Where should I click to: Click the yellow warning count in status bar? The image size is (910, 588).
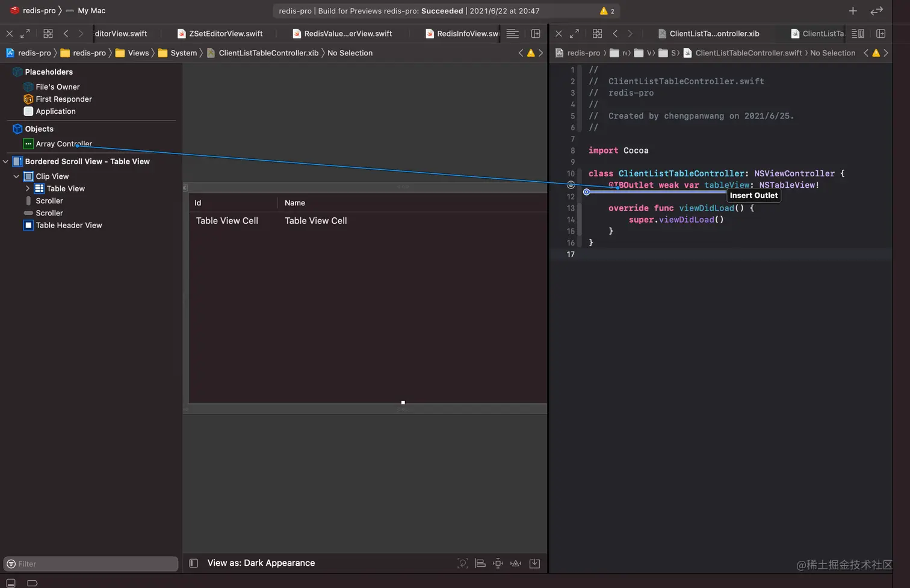(607, 11)
